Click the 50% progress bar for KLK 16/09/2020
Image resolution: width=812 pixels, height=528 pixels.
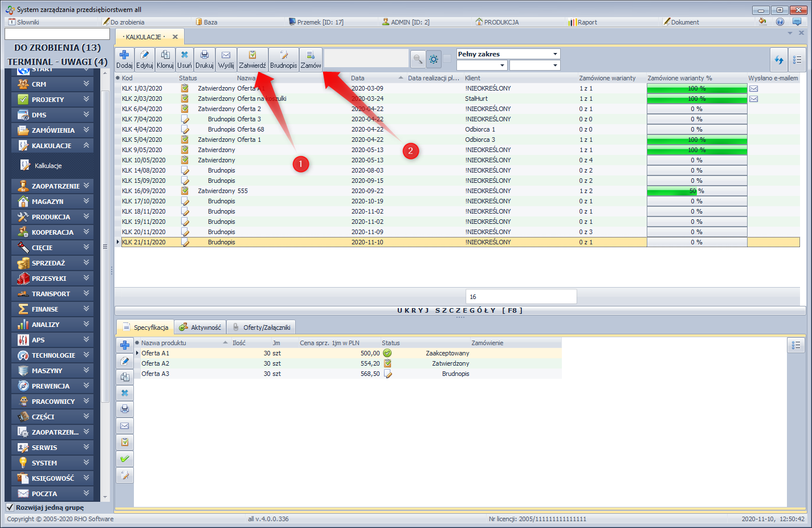696,191
